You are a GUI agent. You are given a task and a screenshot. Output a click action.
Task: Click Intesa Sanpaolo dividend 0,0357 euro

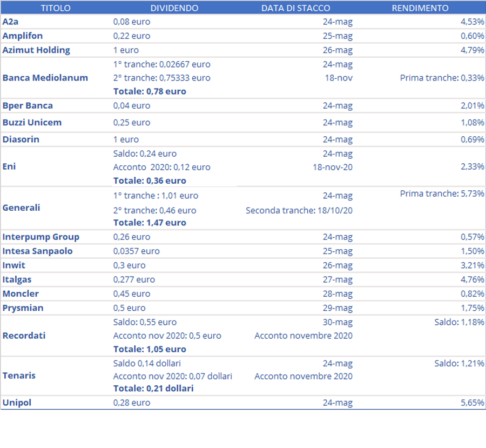[137, 251]
